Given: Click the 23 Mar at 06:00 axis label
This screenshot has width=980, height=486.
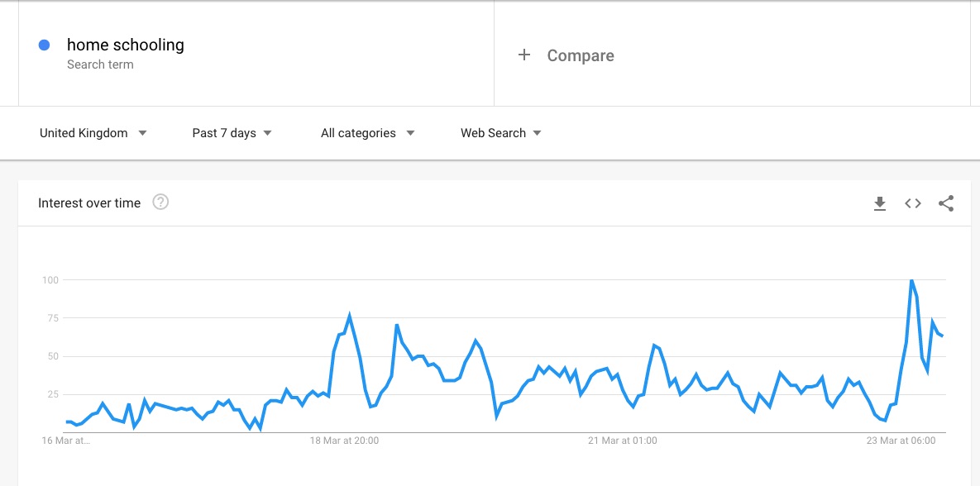Looking at the screenshot, I should (x=901, y=441).
